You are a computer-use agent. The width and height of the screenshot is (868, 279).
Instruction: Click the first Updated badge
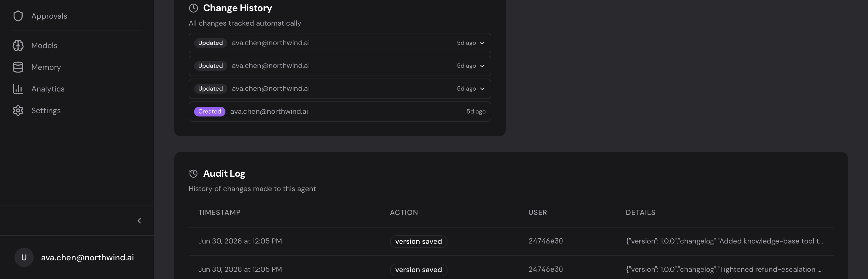pos(210,43)
